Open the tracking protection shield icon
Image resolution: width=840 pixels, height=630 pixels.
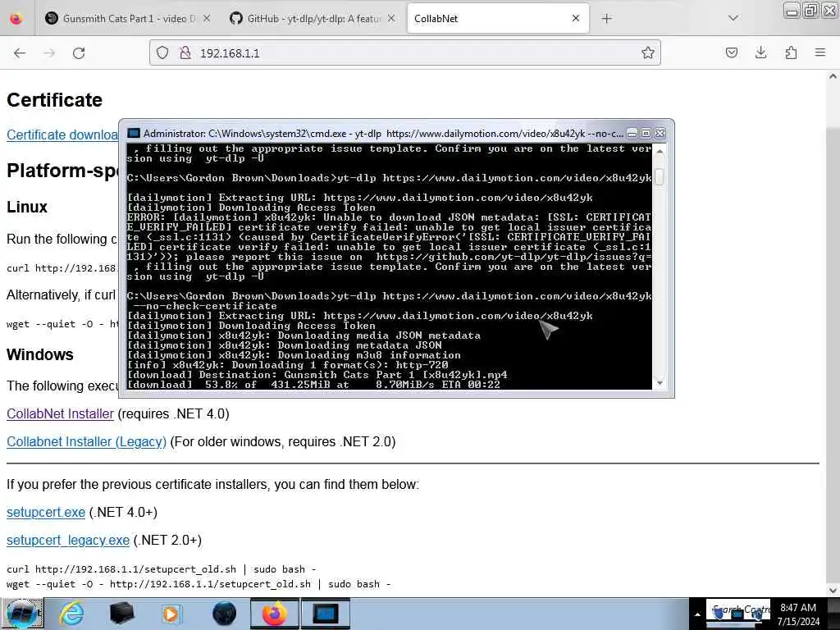[162, 52]
